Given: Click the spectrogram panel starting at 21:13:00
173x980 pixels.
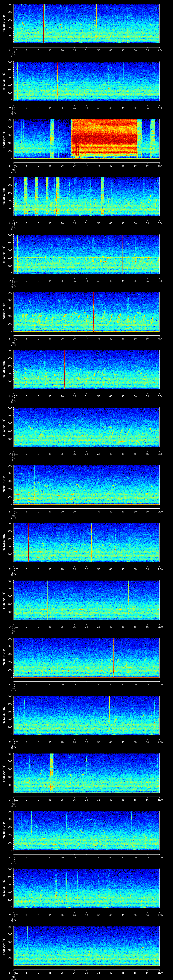Looking at the screenshot, I should point(87,715).
